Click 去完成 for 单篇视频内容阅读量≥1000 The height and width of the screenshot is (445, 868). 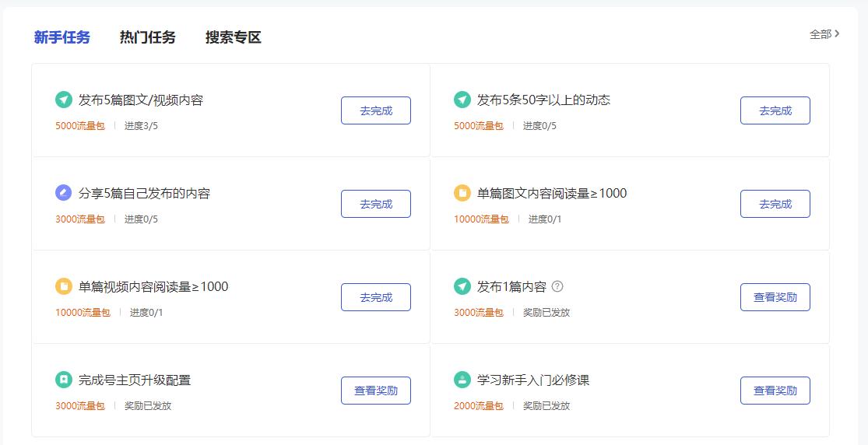376,297
